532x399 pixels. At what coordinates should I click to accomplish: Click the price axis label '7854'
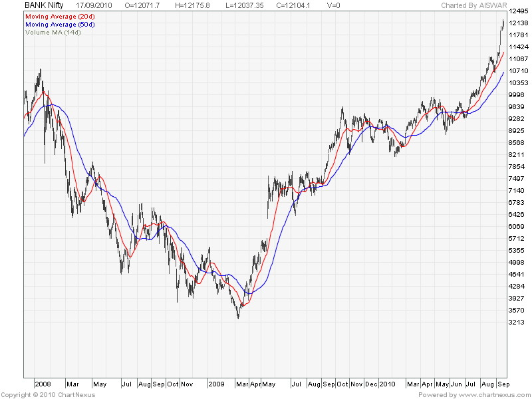click(x=517, y=167)
